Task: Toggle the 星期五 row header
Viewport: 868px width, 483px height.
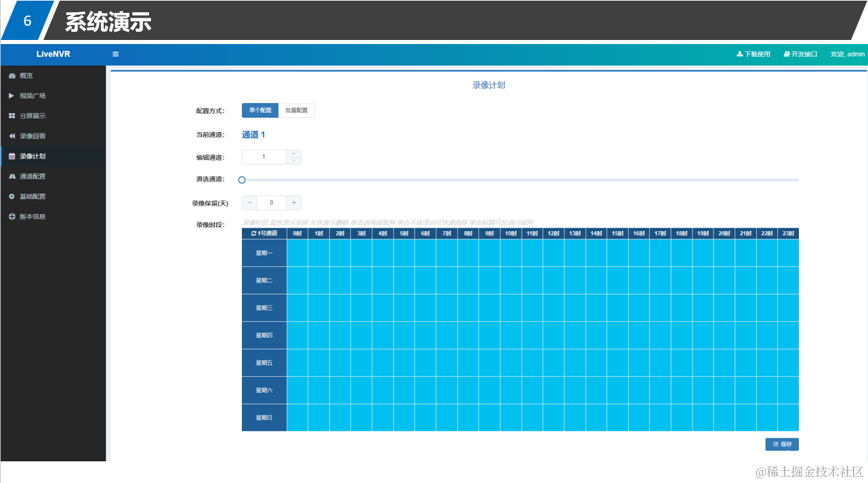Action: coord(264,362)
